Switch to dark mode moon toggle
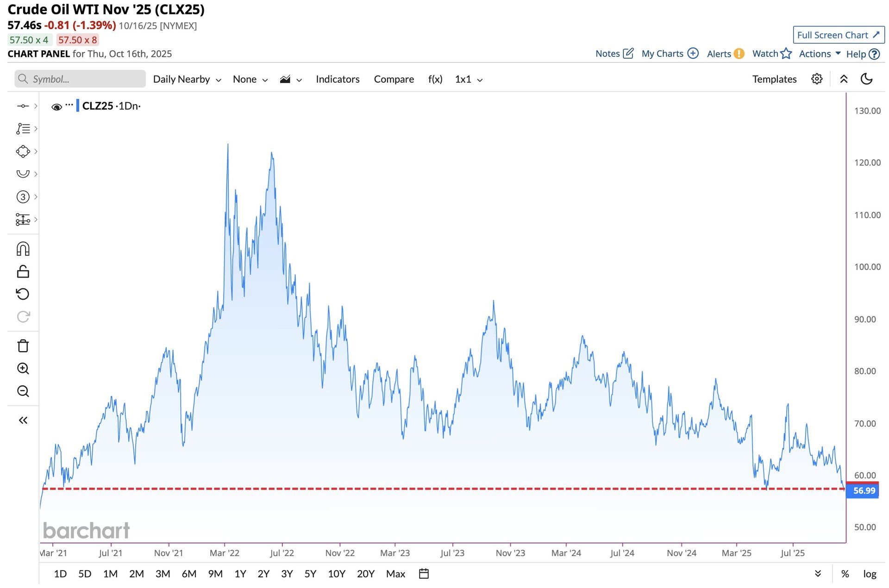Viewport: 889px width, 588px height. pos(866,79)
